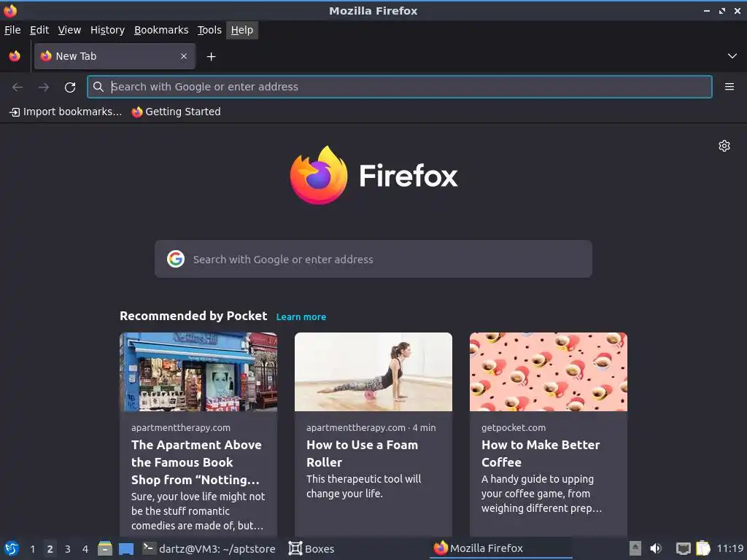Click the Firefox icon in the window title bar
Screen dimensions: 747x560
point(10,10)
